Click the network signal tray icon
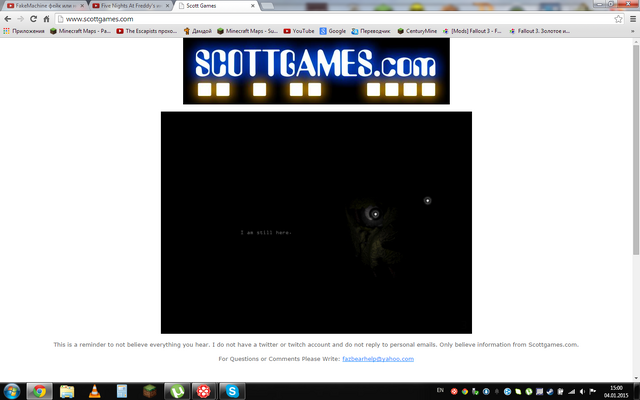 [x=571, y=391]
